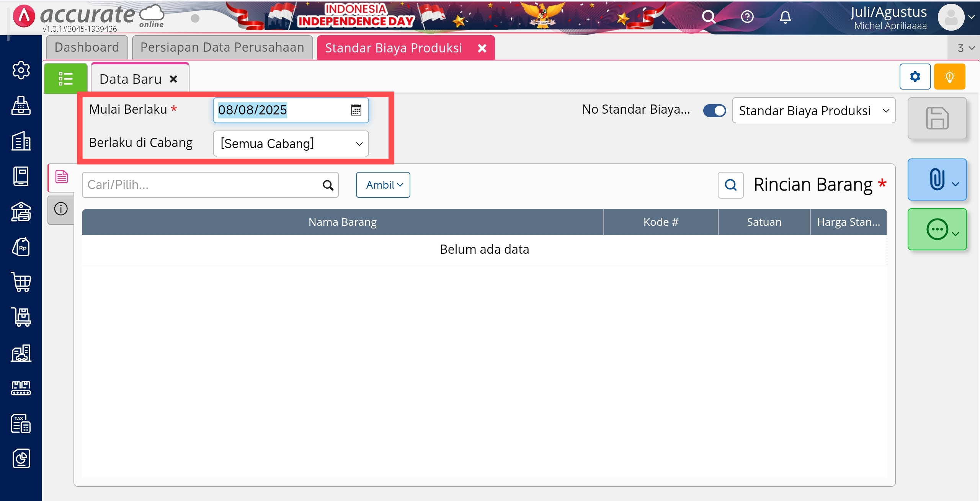Expand the Berlaku di Cabang dropdown
Screen dimensions: 980x501
pyautogui.click(x=291, y=144)
